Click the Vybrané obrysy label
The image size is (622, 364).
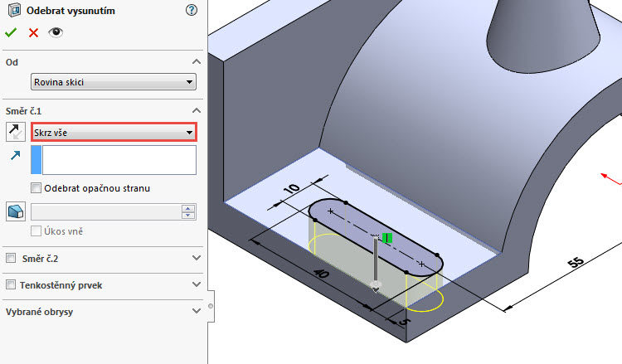tap(39, 312)
